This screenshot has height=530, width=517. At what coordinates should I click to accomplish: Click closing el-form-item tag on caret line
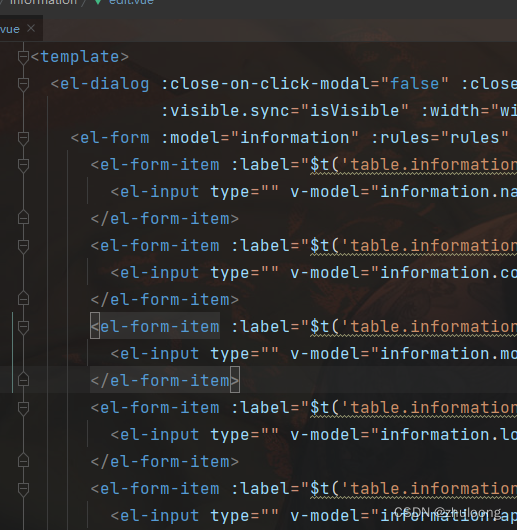click(170, 381)
